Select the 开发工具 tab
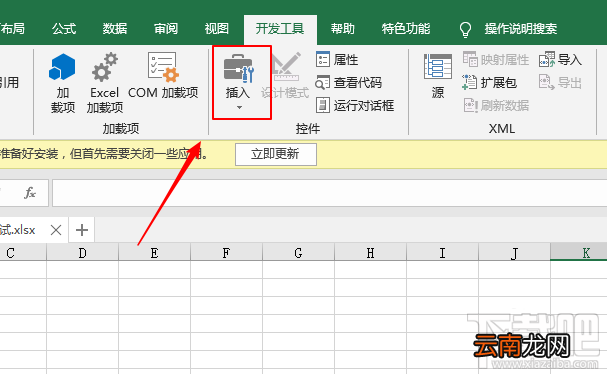Screen dimensions: 607x374 tap(280, 29)
